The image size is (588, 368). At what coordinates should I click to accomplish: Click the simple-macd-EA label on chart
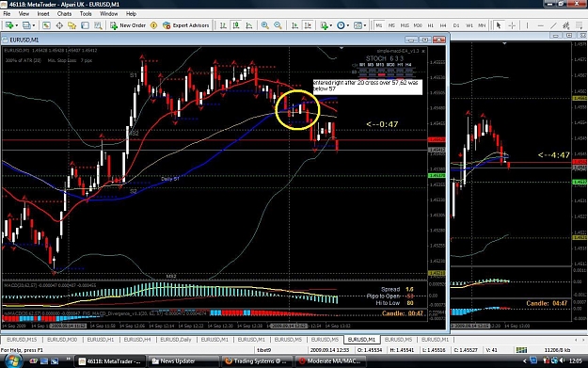coord(398,51)
